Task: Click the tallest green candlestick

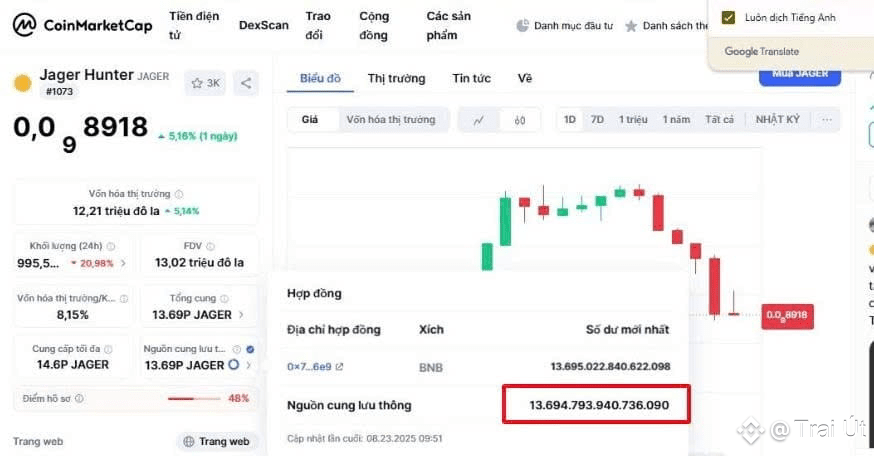Action: tap(506, 221)
